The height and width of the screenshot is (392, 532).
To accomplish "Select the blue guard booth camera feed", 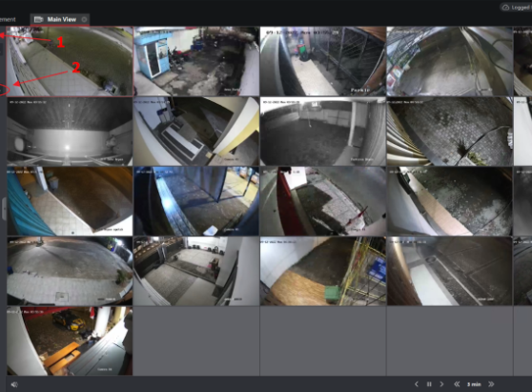I will pos(196,61).
